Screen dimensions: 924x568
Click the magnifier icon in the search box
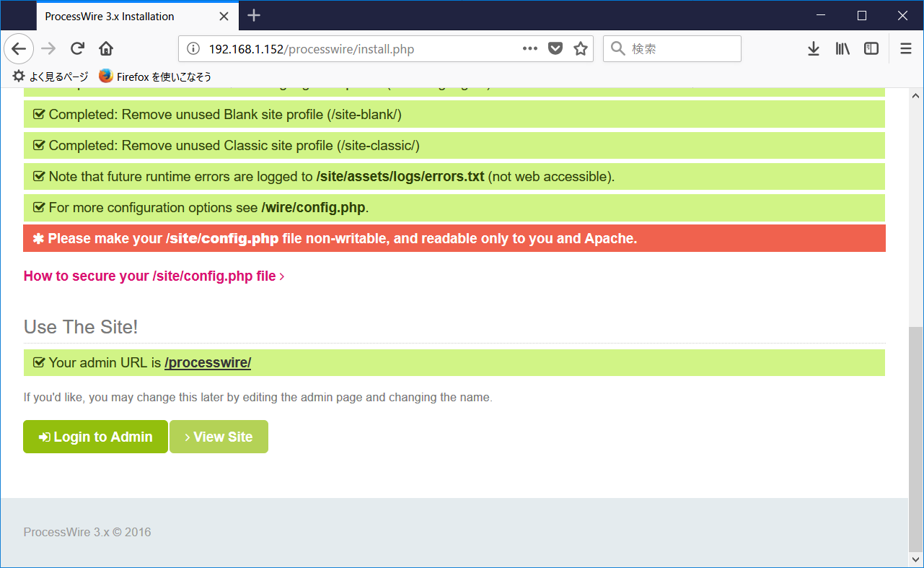click(x=617, y=48)
